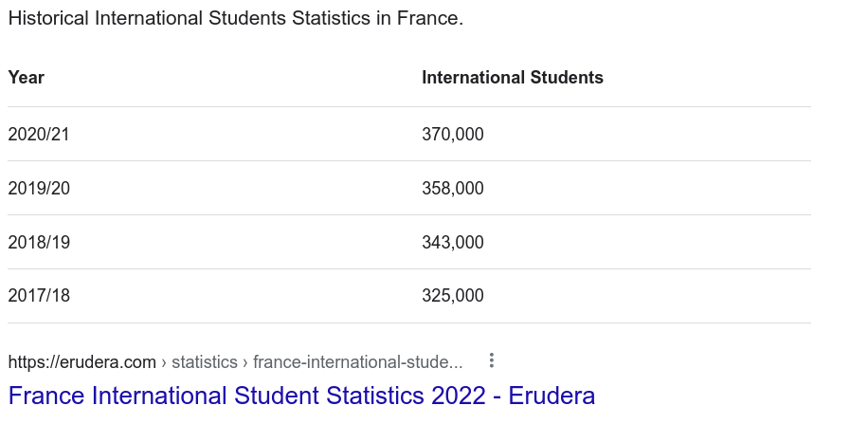Screen dimensions: 868x424
Task: Click the 2020/21 year cell
Action: [39, 134]
